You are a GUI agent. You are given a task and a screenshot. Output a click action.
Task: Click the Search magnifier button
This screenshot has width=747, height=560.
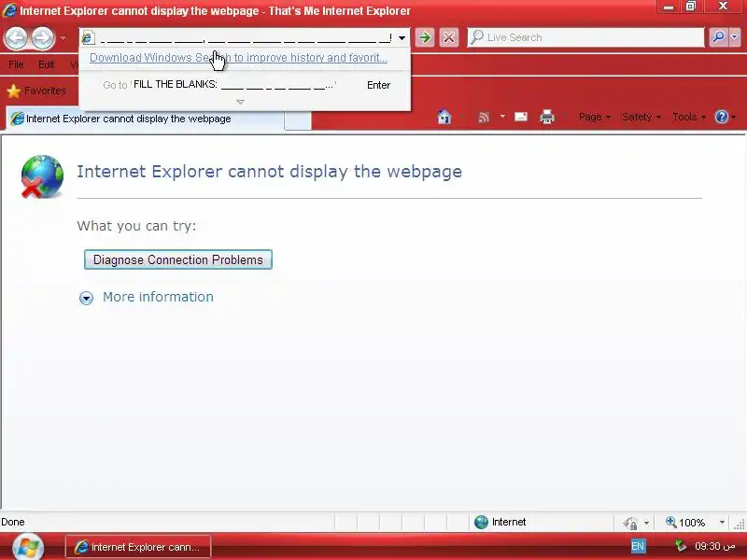[x=718, y=37]
